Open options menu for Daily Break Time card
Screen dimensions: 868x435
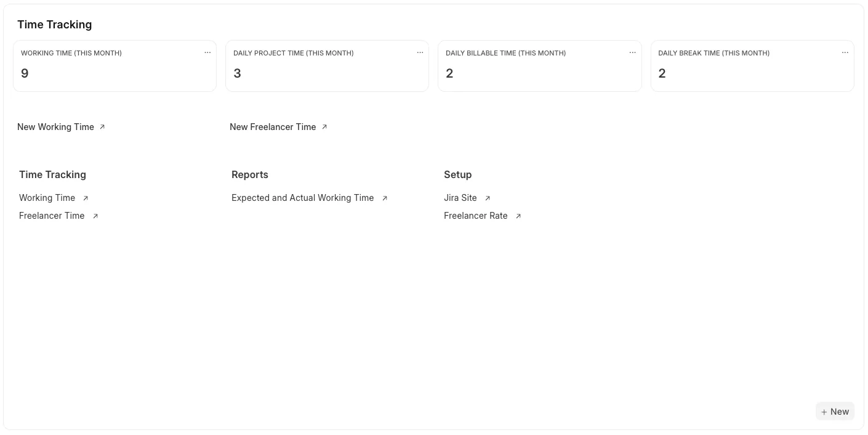point(845,53)
